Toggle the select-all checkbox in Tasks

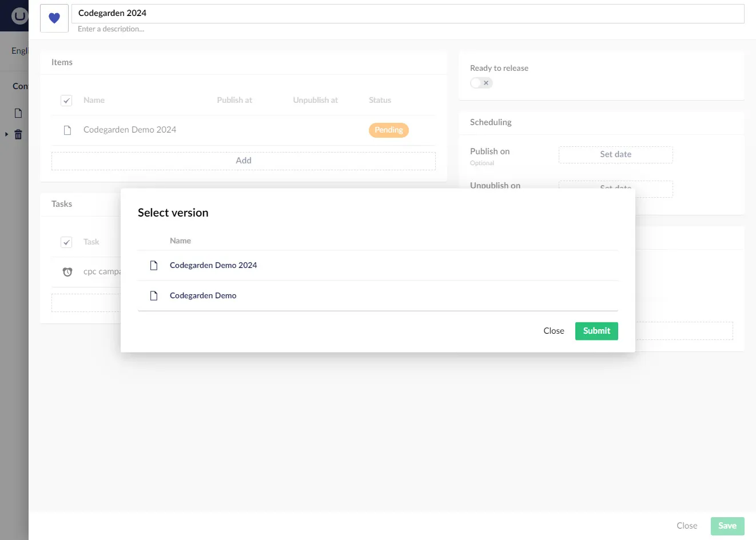tap(66, 242)
